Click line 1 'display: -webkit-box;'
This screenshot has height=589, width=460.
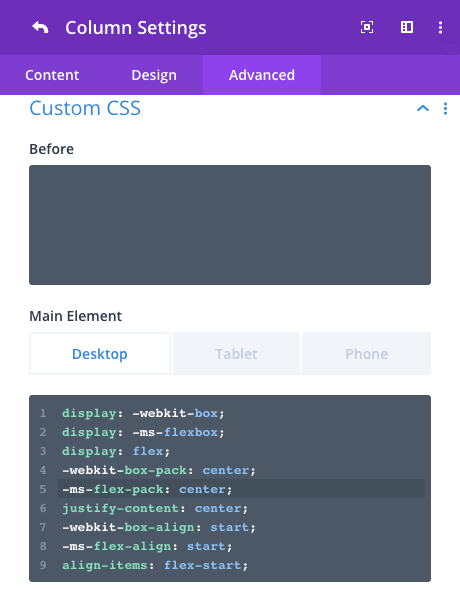coord(143,413)
